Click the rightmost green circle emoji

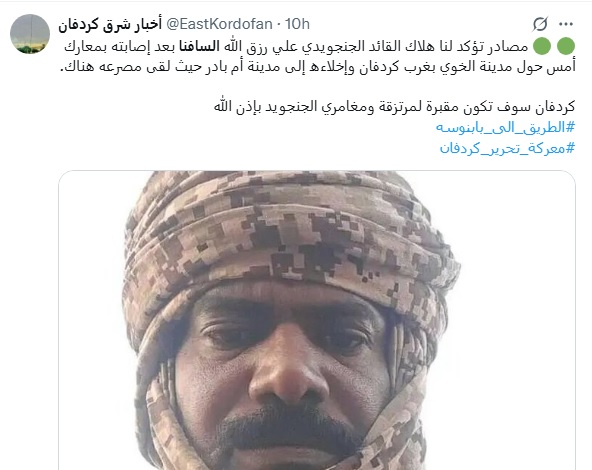point(566,46)
